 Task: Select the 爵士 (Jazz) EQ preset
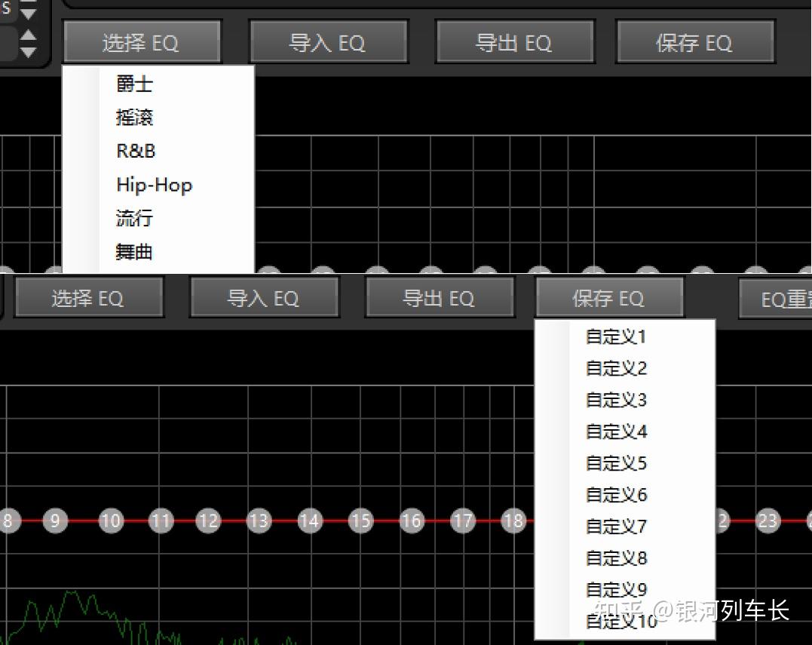click(x=134, y=84)
